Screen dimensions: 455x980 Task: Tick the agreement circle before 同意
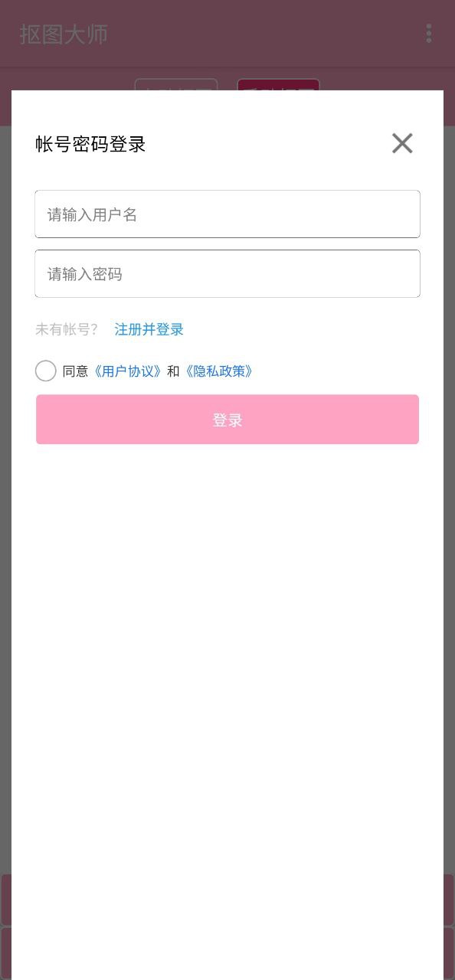pyautogui.click(x=46, y=371)
